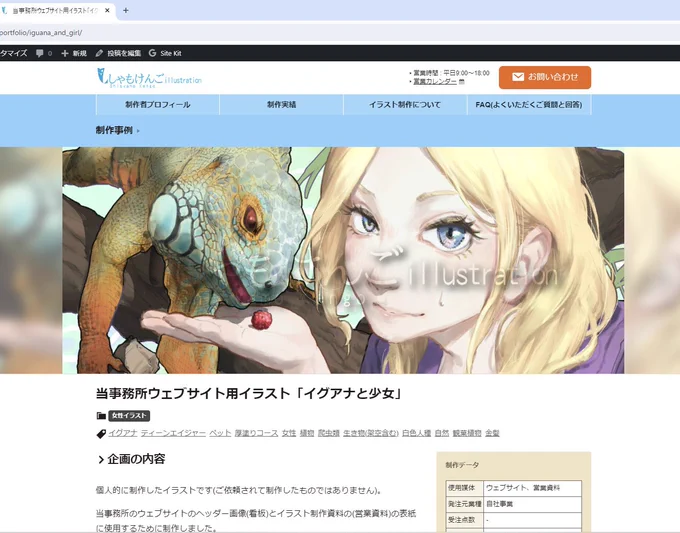The height and width of the screenshot is (533, 680).
Task: Click the 自社事業 table cell
Action: click(532, 504)
